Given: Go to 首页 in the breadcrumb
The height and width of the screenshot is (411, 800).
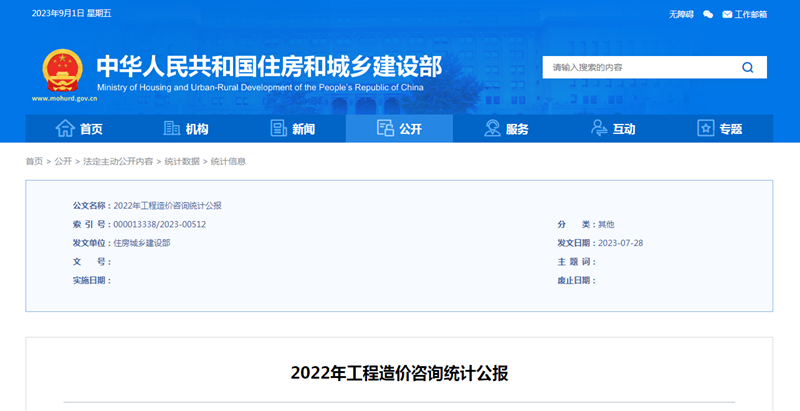Looking at the screenshot, I should [x=34, y=161].
